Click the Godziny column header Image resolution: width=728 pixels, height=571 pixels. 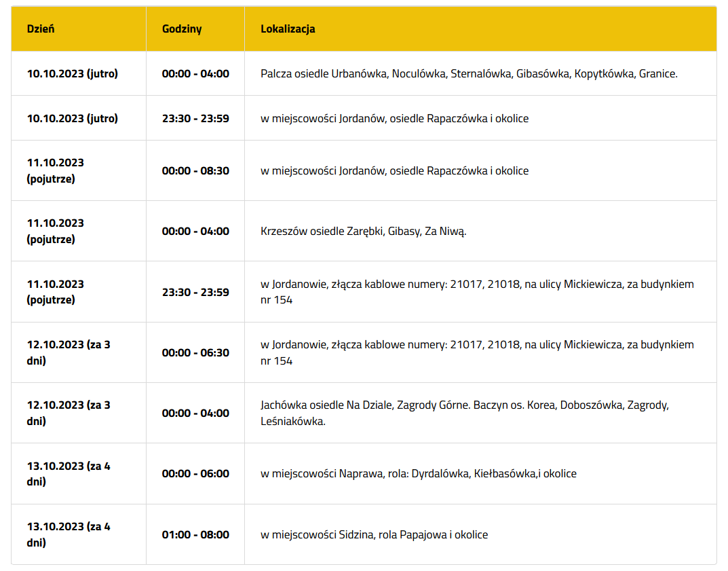182,29
